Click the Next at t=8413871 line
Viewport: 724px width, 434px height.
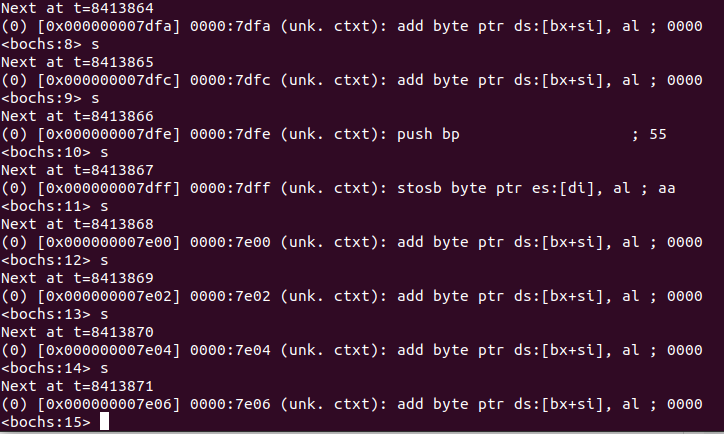coord(77,386)
